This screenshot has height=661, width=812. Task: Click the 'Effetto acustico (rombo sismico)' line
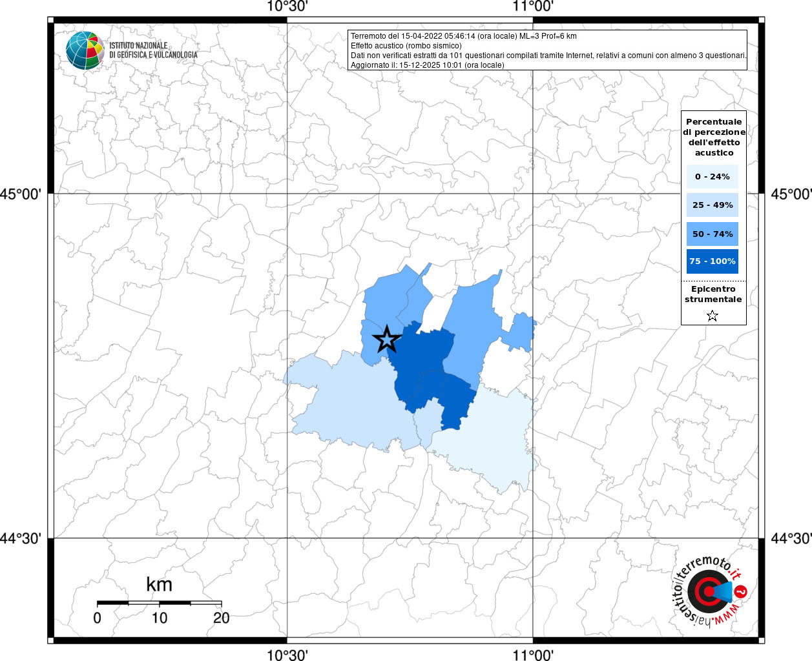point(406,46)
